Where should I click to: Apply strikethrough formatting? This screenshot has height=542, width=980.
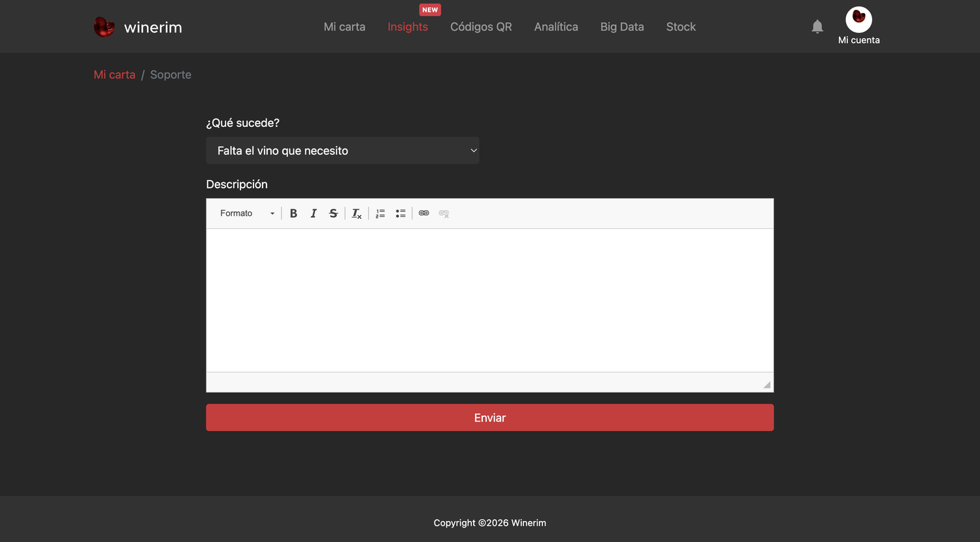[x=333, y=213]
